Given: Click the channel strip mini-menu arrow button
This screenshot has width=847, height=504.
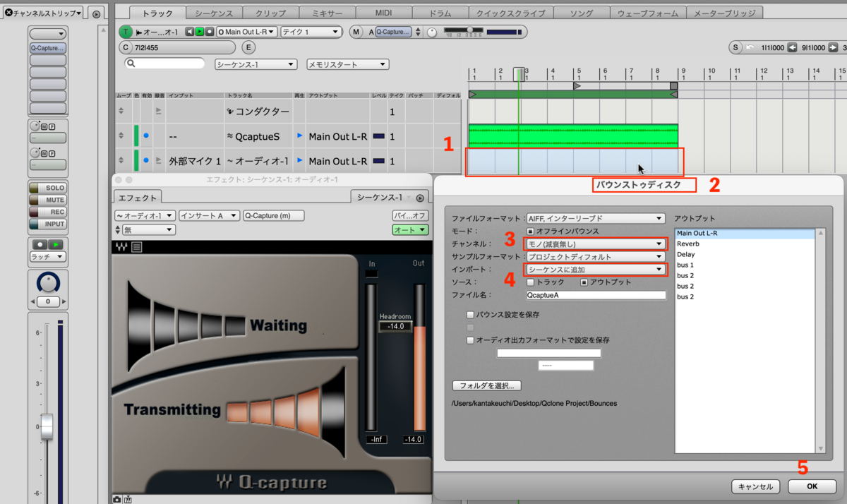Looking at the screenshot, I should point(97,13).
